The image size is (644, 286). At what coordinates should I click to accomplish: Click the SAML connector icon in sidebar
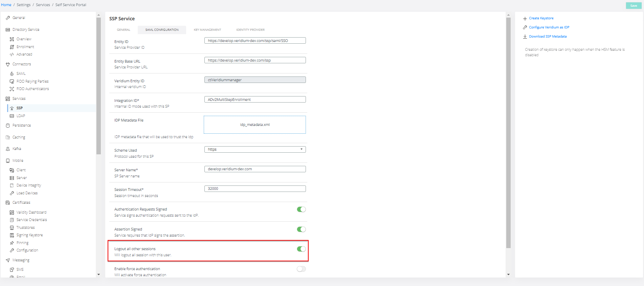(x=12, y=74)
